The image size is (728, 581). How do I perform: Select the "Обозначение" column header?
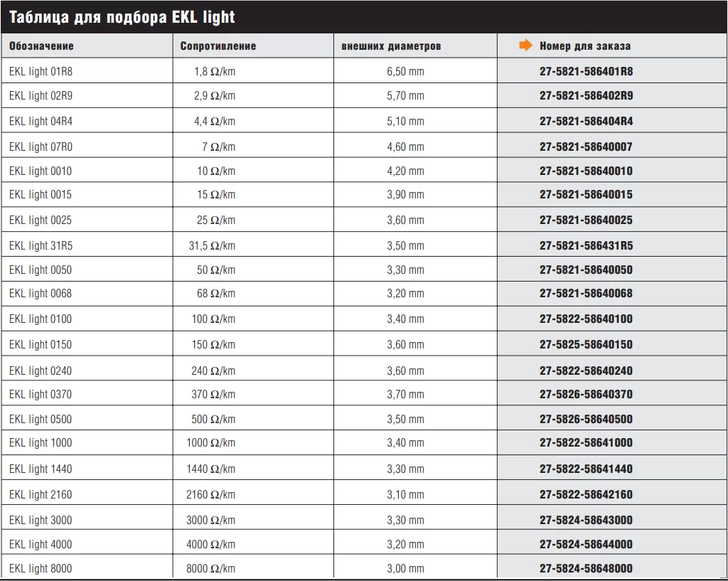[41, 46]
